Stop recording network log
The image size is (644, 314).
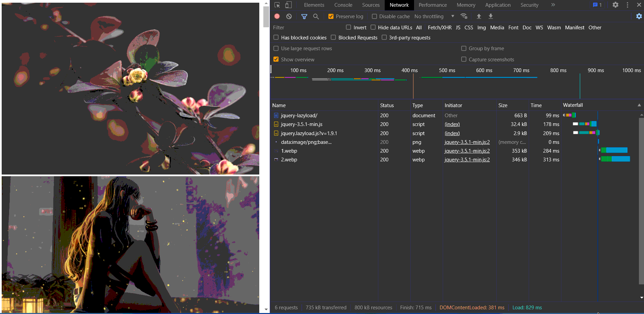click(x=277, y=16)
